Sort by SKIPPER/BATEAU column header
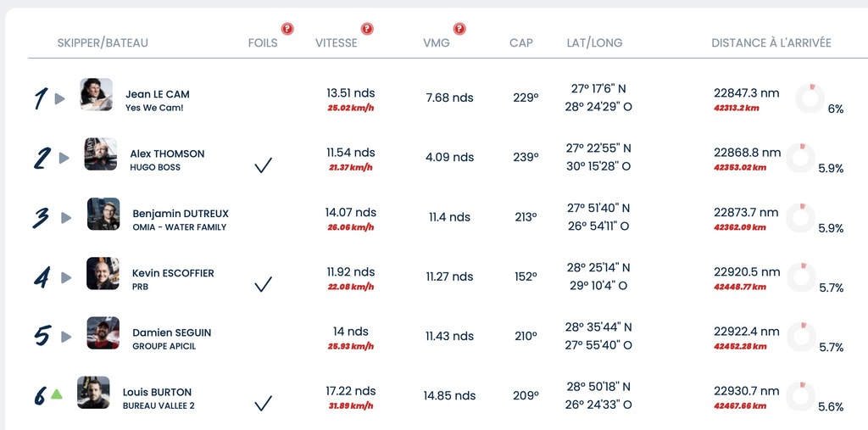The height and width of the screenshot is (430, 868). click(103, 42)
